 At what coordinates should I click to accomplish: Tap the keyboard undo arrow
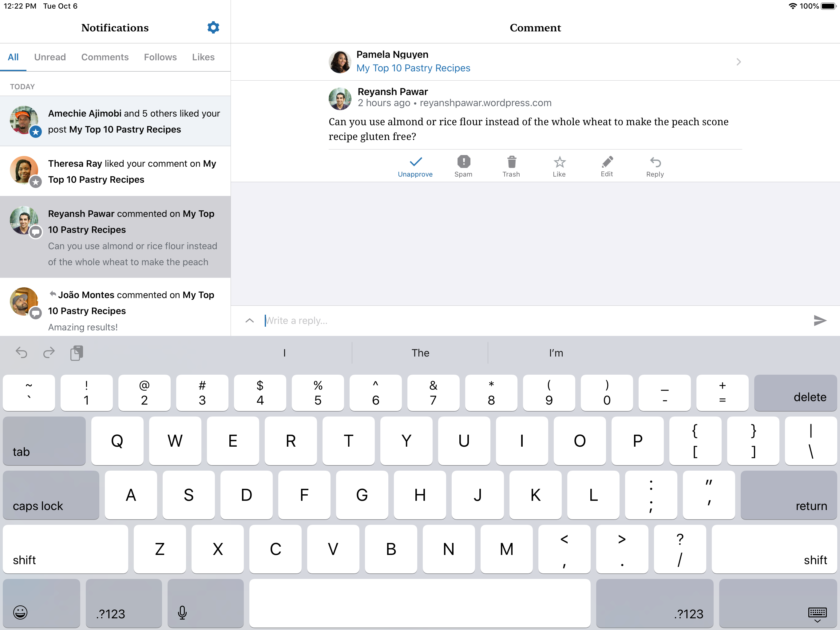tap(21, 353)
